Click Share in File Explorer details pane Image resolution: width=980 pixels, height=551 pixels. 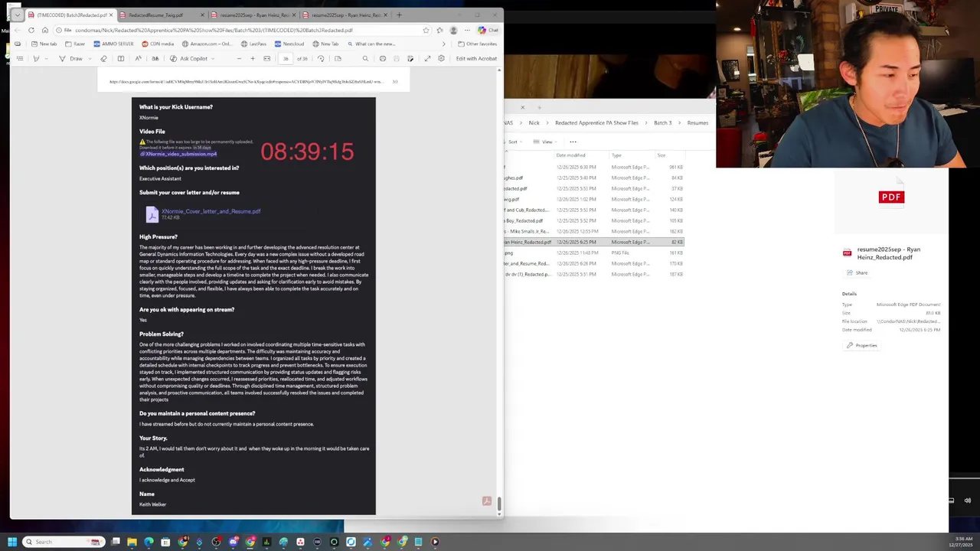pos(857,272)
